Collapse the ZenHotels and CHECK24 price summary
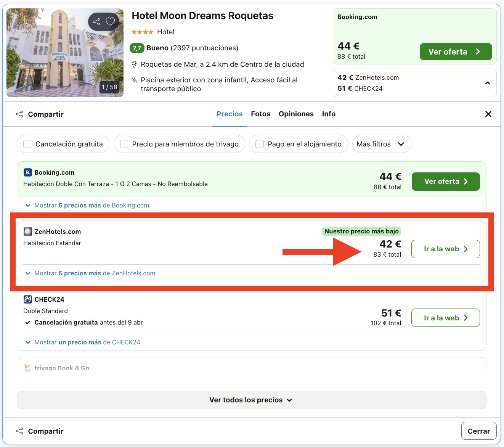Screen dimensions: 504x447 click(488, 83)
